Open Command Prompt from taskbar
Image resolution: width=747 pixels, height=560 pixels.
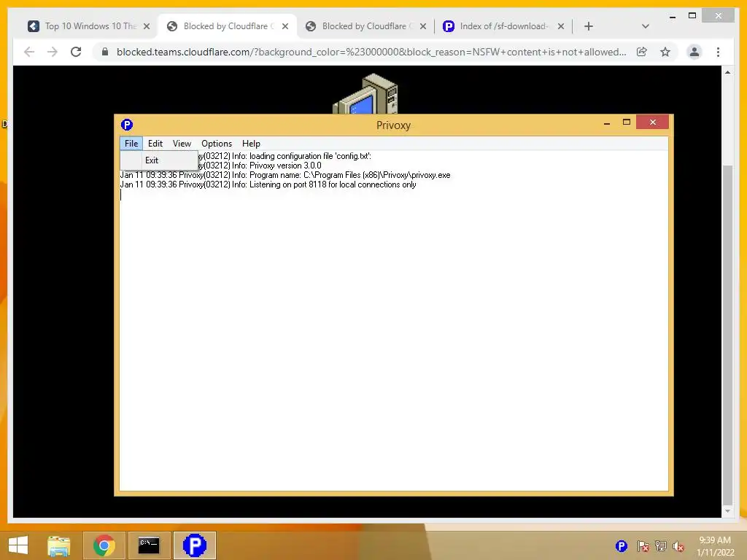click(x=149, y=545)
